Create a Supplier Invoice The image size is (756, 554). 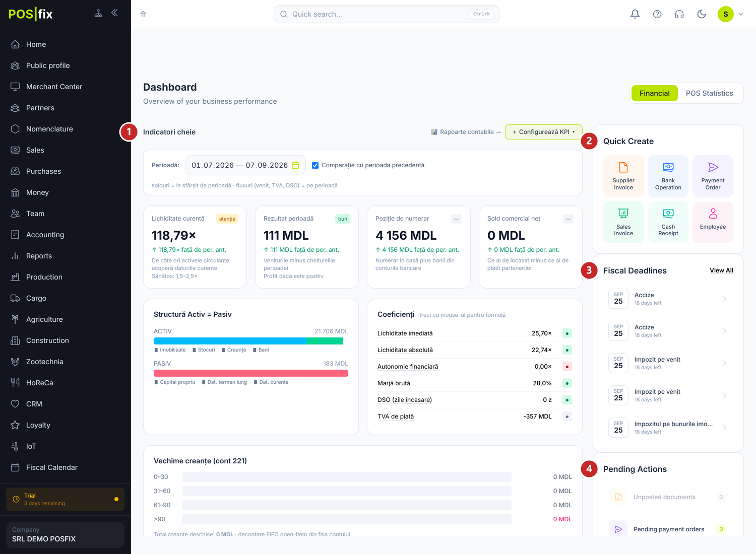[623, 176]
